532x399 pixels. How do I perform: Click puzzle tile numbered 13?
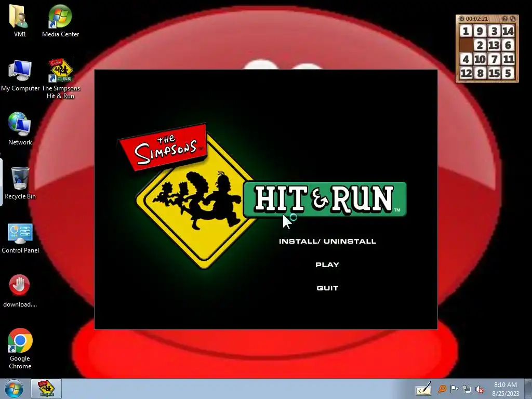tap(495, 45)
